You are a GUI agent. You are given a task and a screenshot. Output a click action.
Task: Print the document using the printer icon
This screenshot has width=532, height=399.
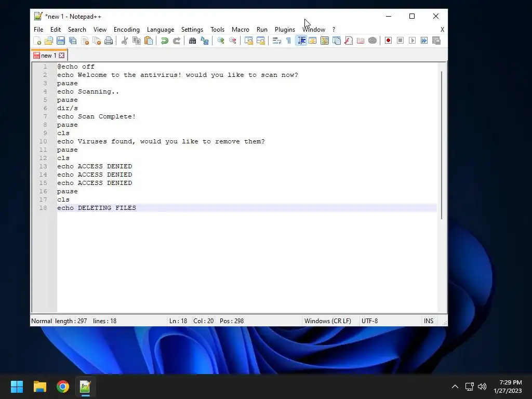[109, 41]
